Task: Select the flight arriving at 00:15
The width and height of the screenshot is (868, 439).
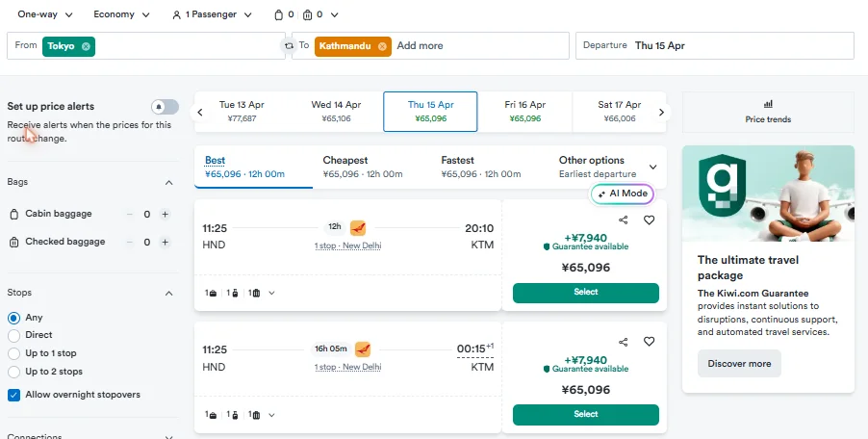Action: pyautogui.click(x=586, y=415)
